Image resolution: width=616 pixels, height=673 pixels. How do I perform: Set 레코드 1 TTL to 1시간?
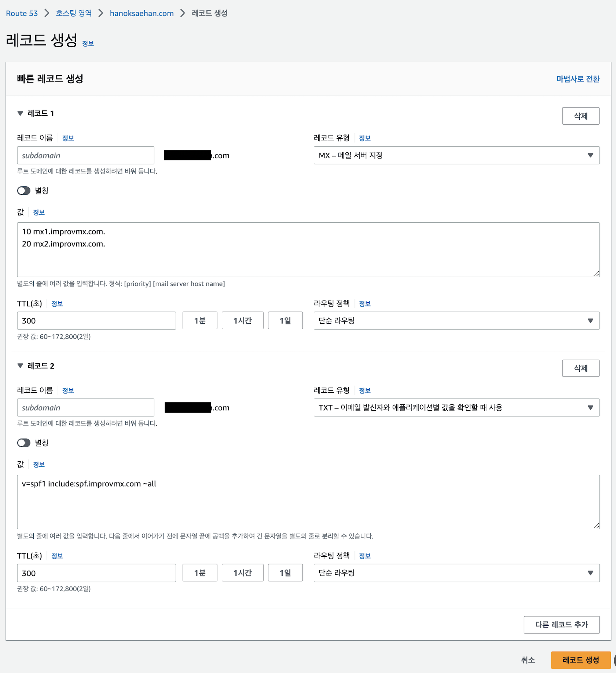click(x=242, y=321)
